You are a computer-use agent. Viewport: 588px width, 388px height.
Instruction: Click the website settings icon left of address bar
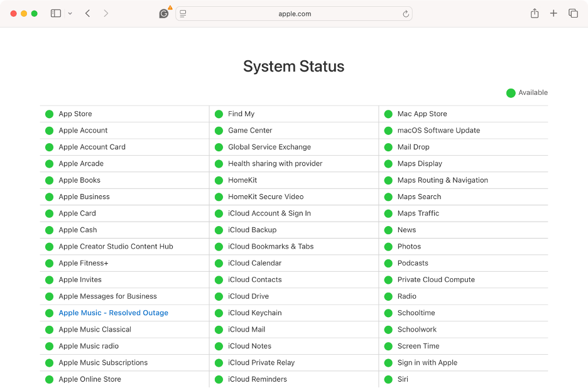[183, 13]
